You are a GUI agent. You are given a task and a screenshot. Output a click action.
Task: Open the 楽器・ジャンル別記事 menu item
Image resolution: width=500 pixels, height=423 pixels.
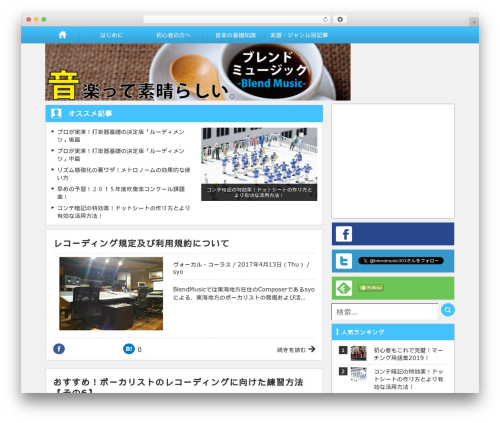299,35
